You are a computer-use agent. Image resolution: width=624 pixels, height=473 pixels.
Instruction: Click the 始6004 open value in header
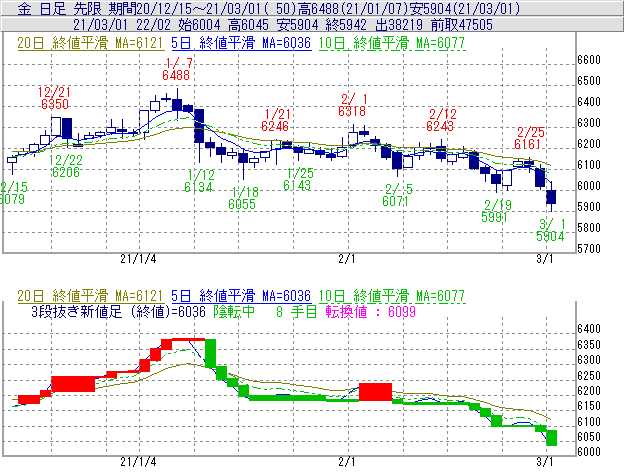point(199,25)
